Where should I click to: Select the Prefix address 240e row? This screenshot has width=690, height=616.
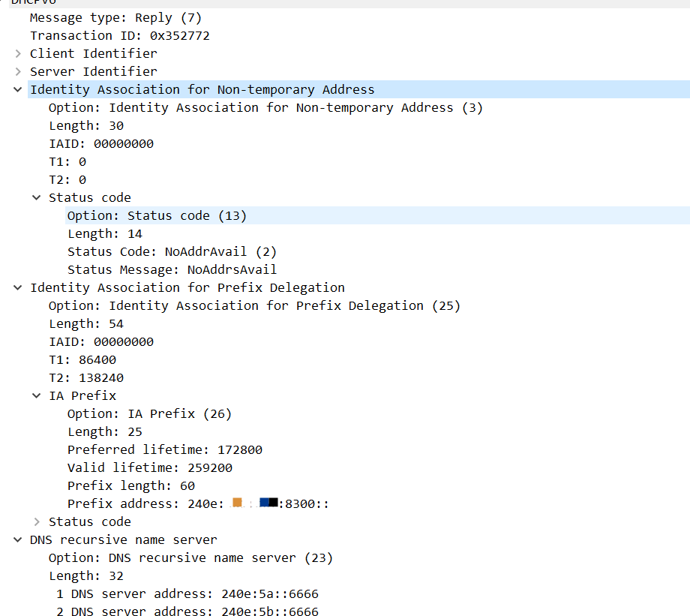pyautogui.click(x=198, y=503)
